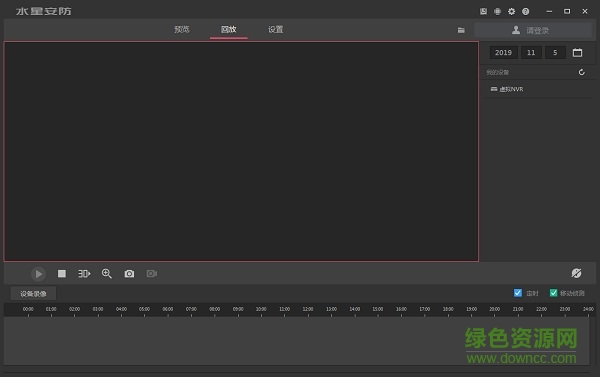Switch to the 预览 preview tab

pyautogui.click(x=182, y=29)
